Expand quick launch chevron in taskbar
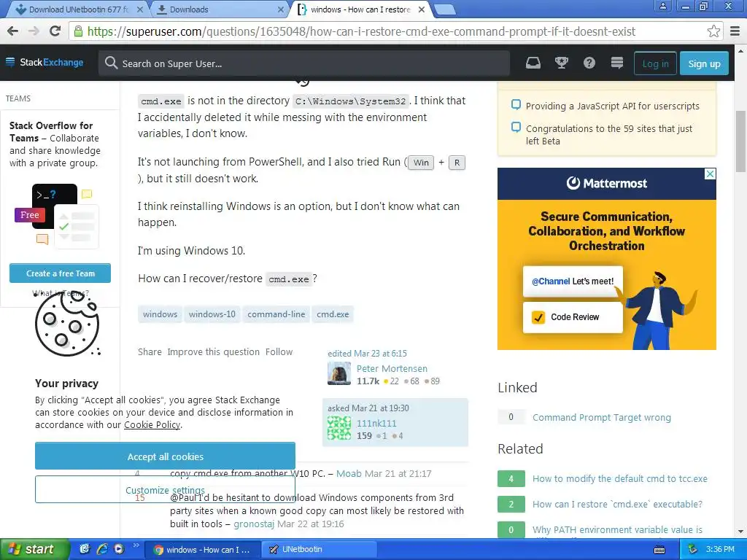The image size is (747, 560). click(136, 545)
